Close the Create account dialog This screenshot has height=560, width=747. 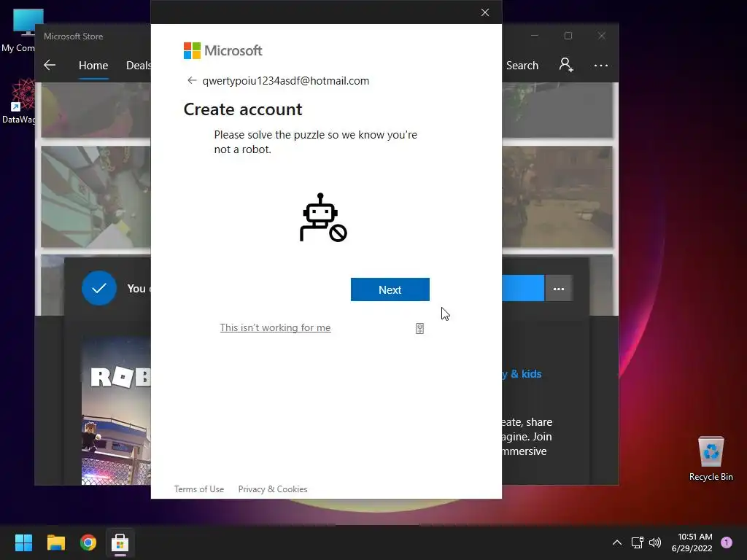click(x=485, y=12)
